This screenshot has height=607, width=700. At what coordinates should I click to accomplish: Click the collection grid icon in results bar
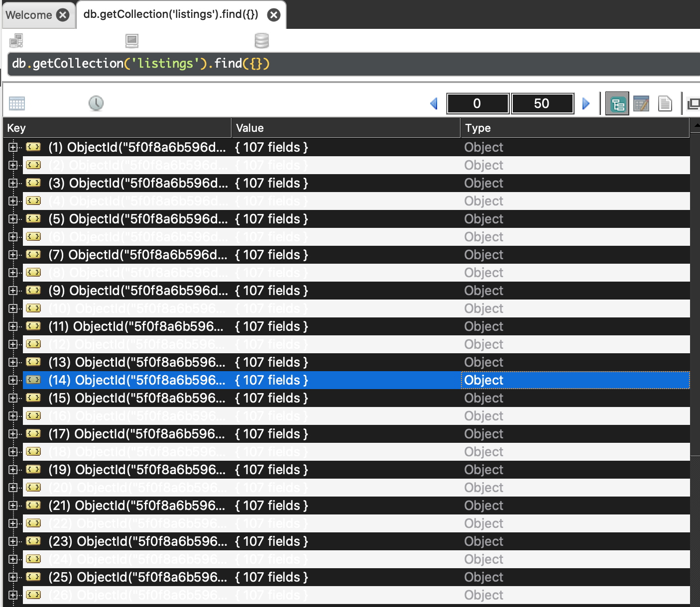(x=17, y=103)
